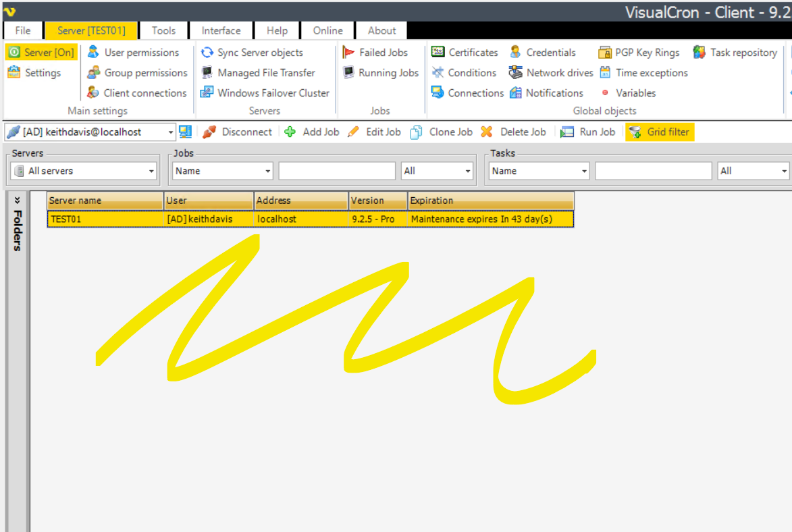This screenshot has height=532, width=792.
Task: Click the Maintenance expires In 43 day(s) cell
Action: [x=491, y=219]
